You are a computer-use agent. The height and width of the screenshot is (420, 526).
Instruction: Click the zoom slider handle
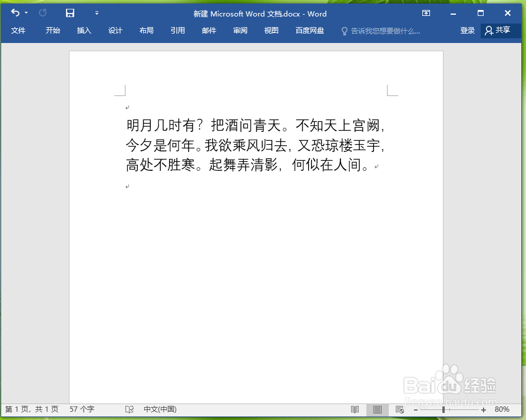[444, 409]
